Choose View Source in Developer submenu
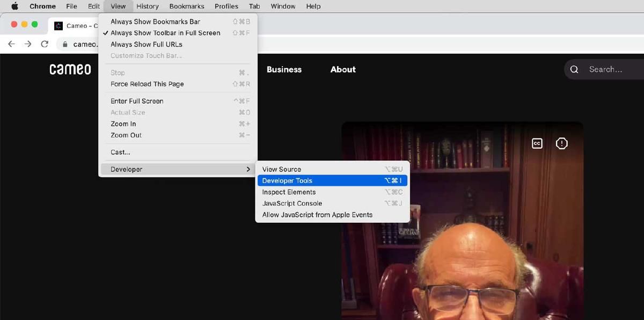The image size is (644, 320). click(x=332, y=169)
